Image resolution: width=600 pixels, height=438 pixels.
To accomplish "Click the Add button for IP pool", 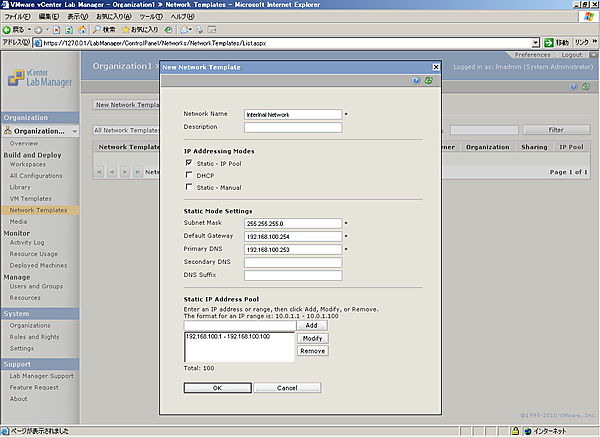I will click(x=311, y=325).
